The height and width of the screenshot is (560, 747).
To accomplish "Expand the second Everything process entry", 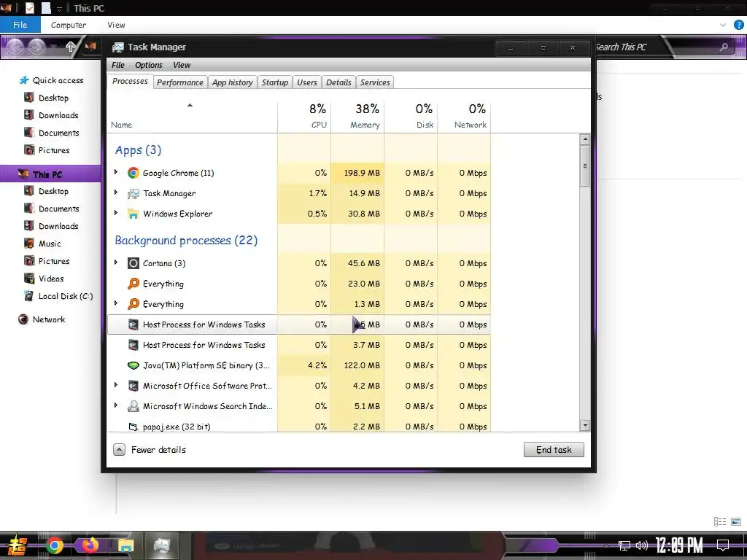I will (116, 303).
